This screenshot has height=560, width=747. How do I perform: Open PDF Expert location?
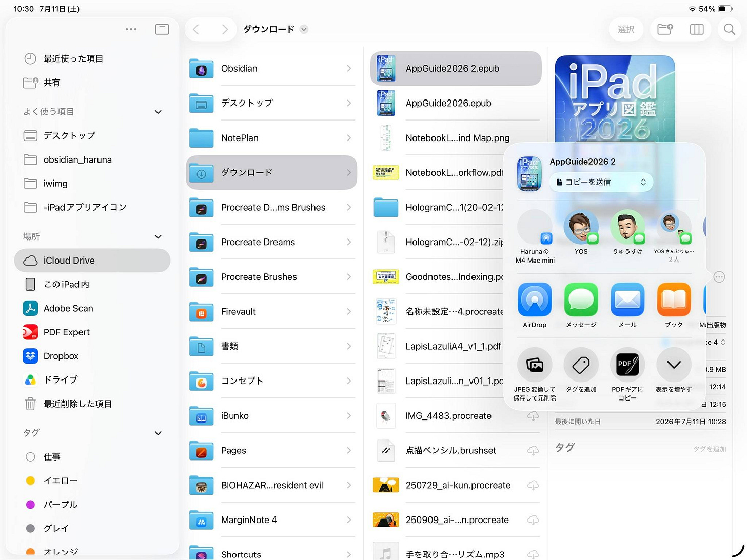click(x=92, y=332)
